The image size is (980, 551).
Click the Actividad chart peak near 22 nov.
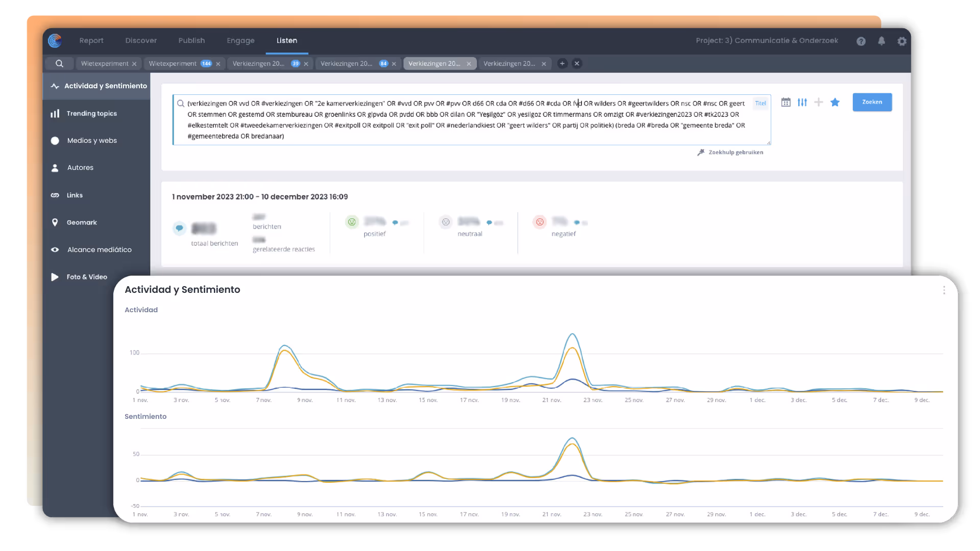pyautogui.click(x=573, y=335)
